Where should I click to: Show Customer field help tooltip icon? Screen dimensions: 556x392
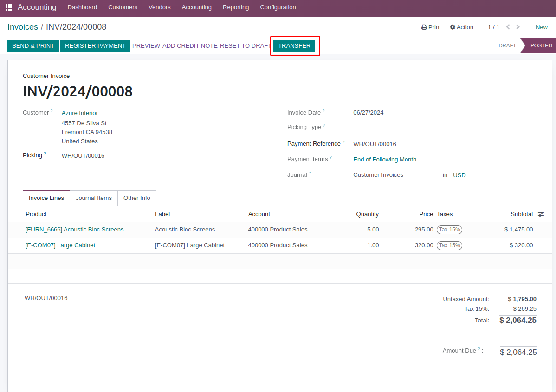click(52, 111)
